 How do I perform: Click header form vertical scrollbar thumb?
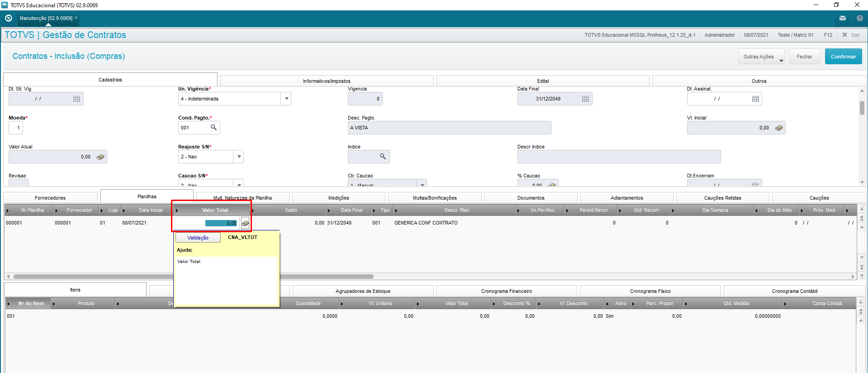pos(862,108)
